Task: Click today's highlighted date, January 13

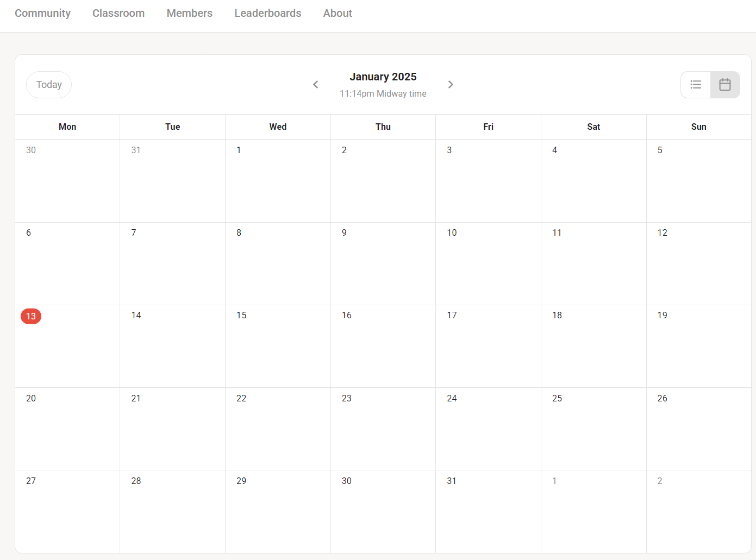Action: click(30, 316)
